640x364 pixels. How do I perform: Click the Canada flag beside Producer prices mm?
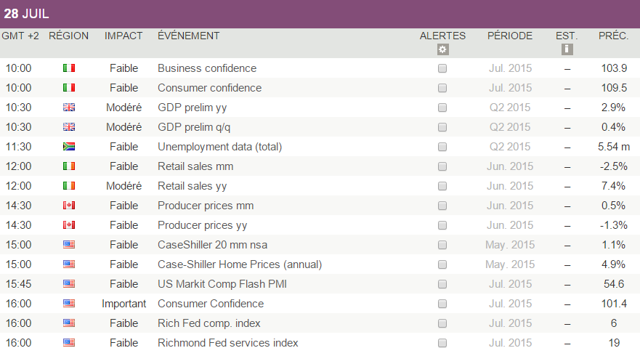(69, 206)
